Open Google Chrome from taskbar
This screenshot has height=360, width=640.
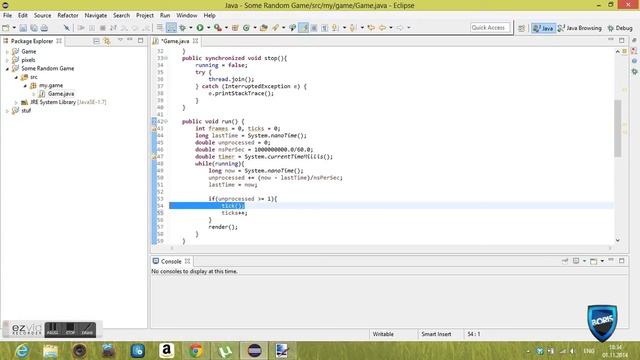click(x=196, y=351)
